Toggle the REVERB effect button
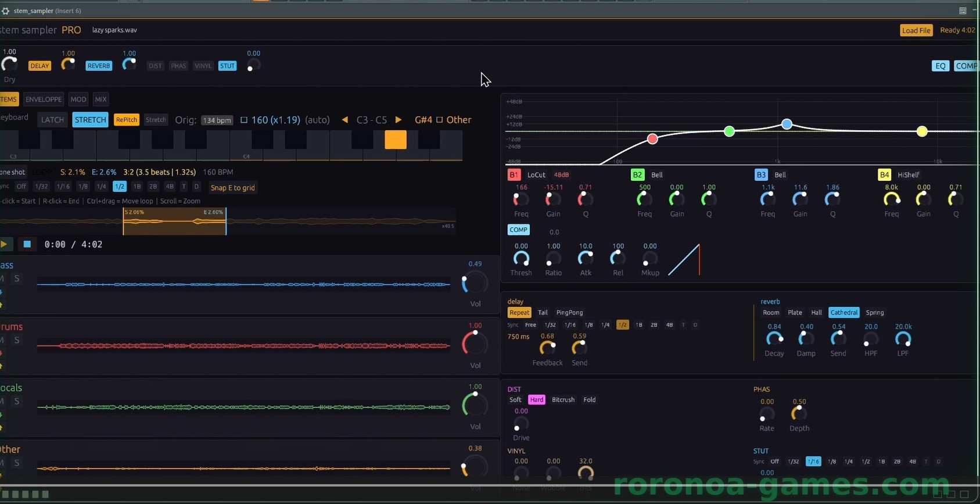Image resolution: width=980 pixels, height=504 pixels. [x=99, y=66]
